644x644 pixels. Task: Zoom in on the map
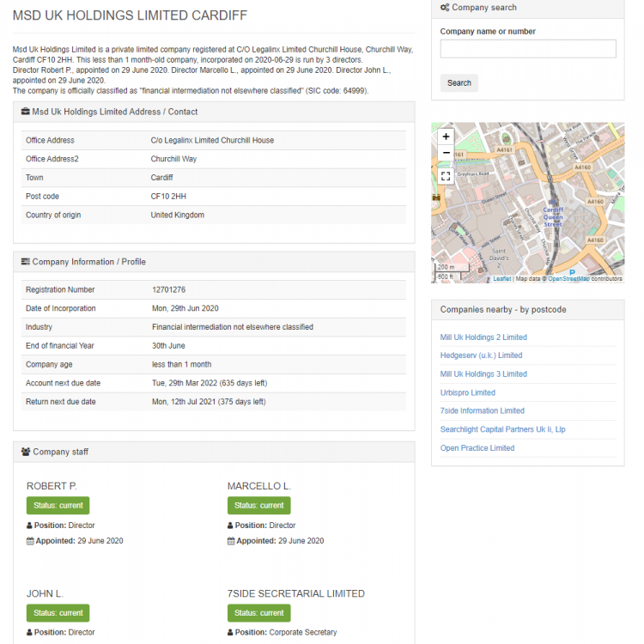click(x=446, y=137)
